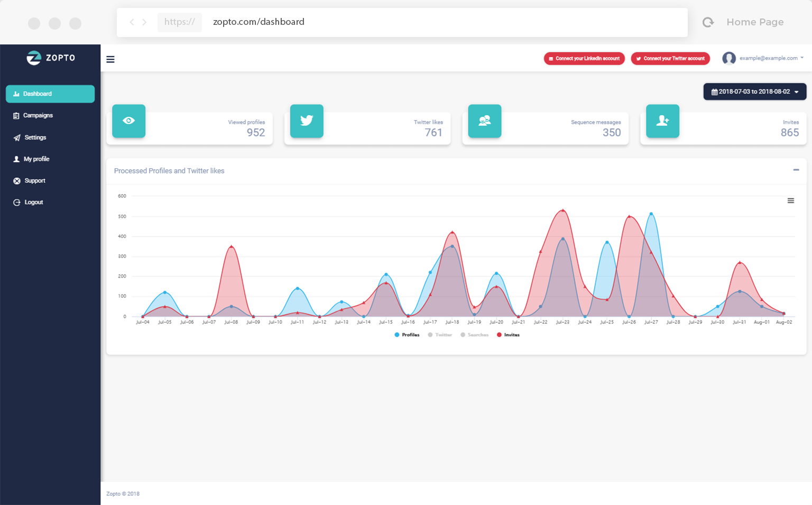Click the Invites add-user icon
Image resolution: width=812 pixels, height=505 pixels.
click(662, 121)
